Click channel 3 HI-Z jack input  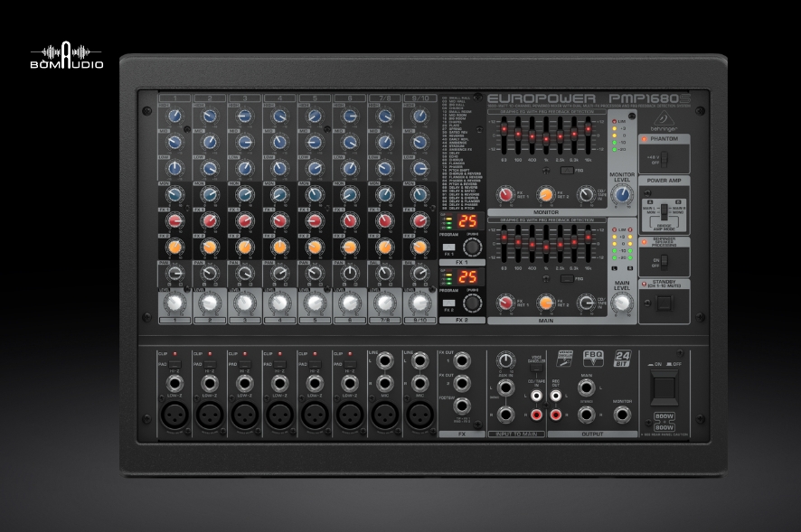[245, 383]
